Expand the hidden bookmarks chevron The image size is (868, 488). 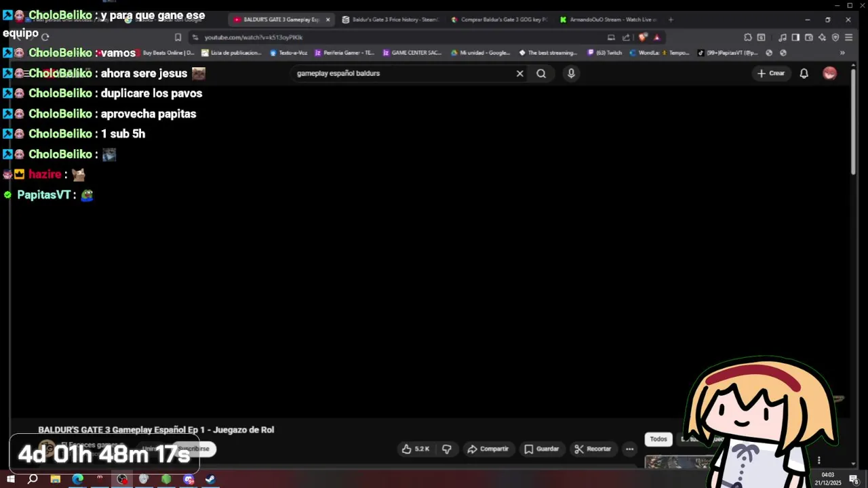842,52
